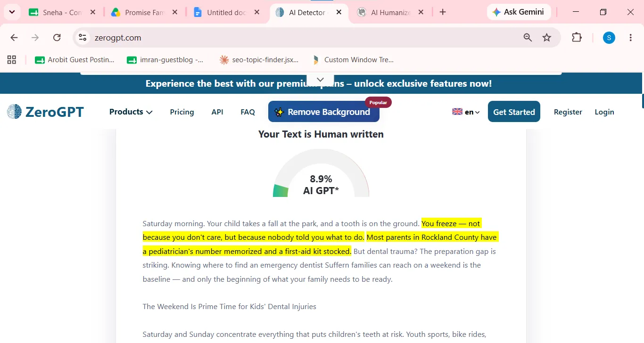
Task: Switch to the Untitled document tab
Action: click(226, 12)
